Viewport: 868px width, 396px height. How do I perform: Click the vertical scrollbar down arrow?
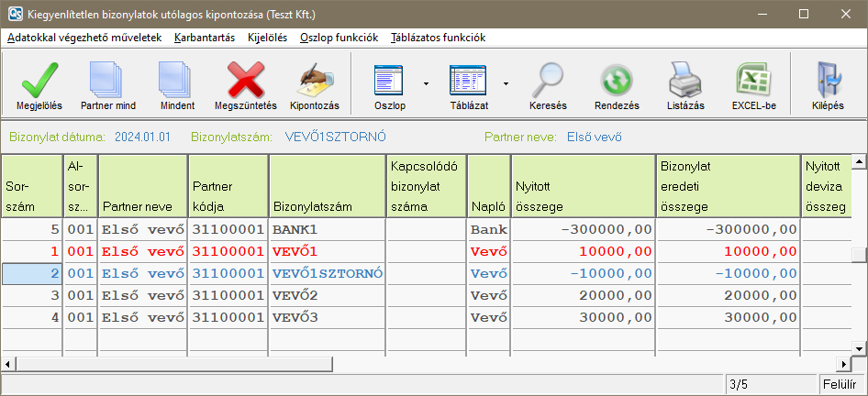[859, 347]
